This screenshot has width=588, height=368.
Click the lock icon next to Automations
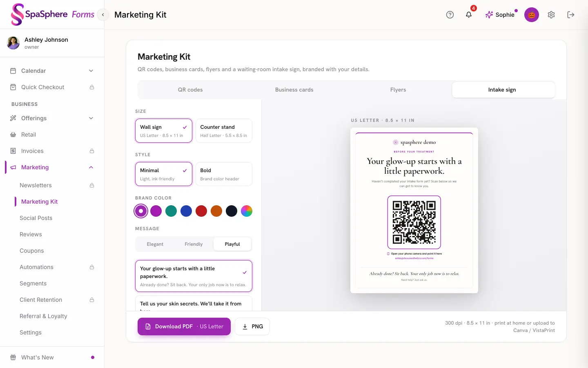[x=92, y=267]
